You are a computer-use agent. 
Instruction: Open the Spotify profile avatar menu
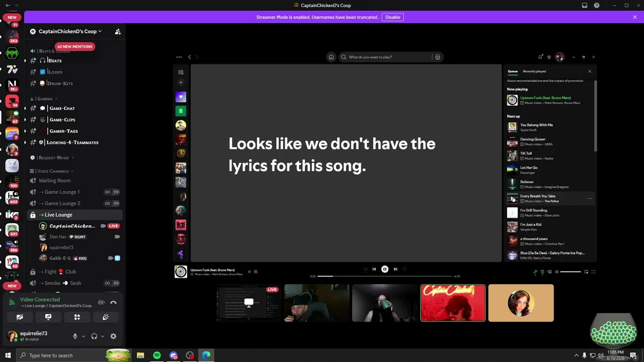click(559, 57)
